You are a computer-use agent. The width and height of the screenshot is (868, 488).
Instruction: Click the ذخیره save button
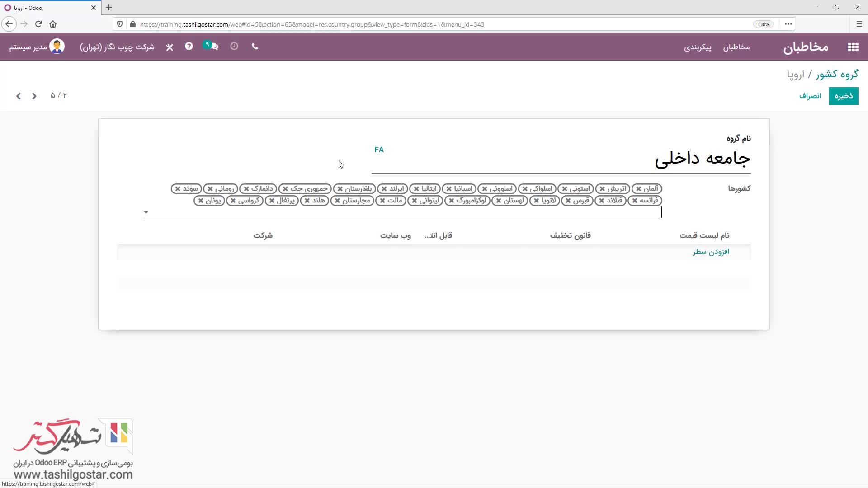click(843, 96)
